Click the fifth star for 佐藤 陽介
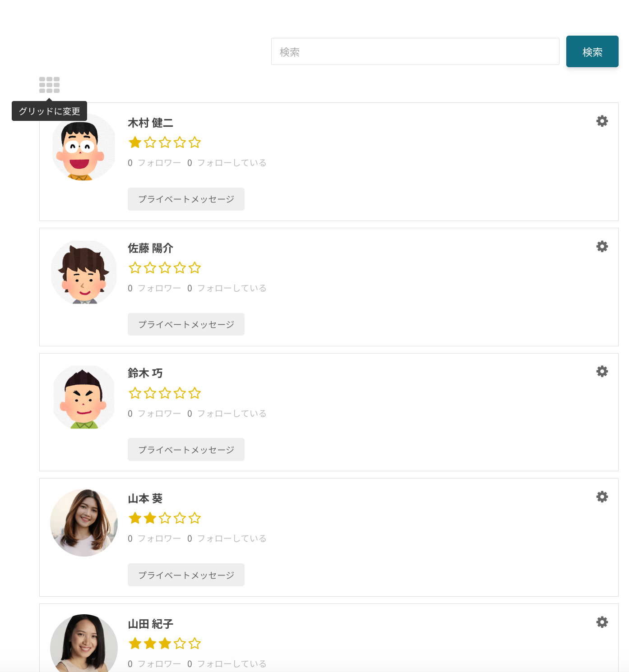Image resolution: width=629 pixels, height=672 pixels. (x=194, y=268)
